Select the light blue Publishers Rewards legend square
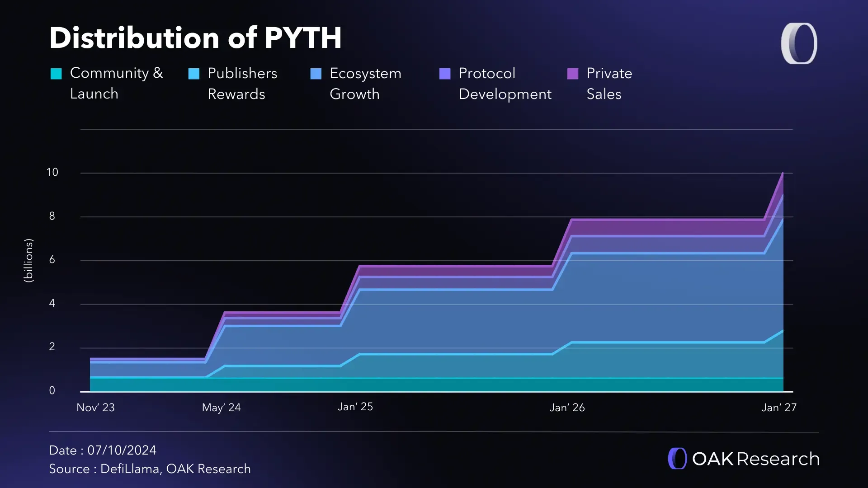 pos(193,73)
